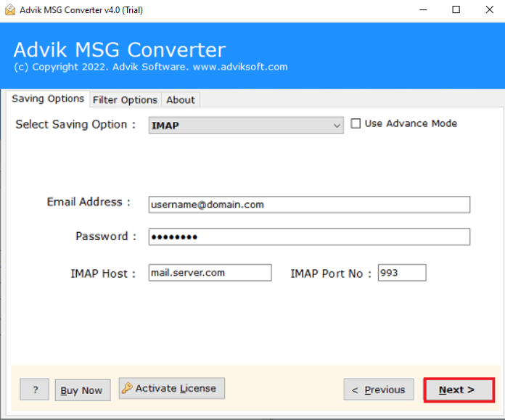Click the Buy Now button
Viewport: 505px width, 420px height.
pos(83,390)
